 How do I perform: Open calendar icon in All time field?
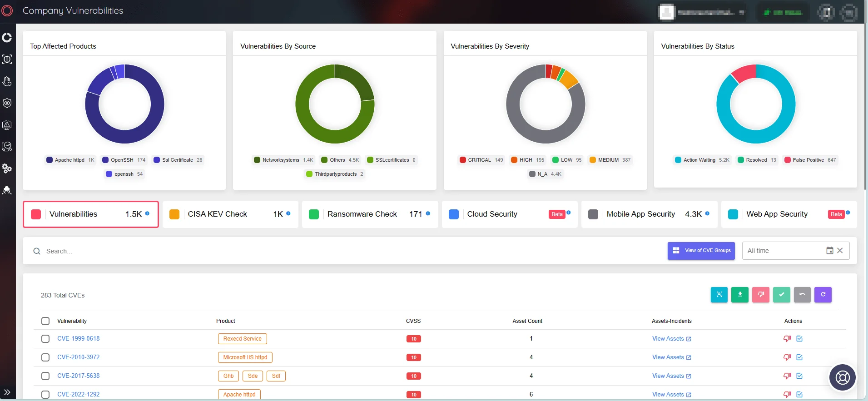(x=829, y=251)
